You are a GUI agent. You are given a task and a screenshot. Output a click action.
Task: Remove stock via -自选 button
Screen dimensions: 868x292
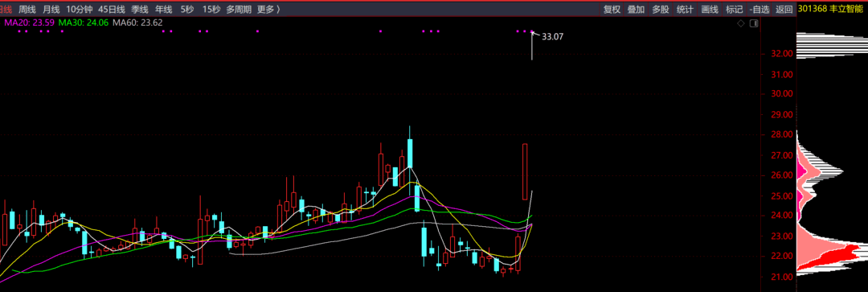[759, 10]
